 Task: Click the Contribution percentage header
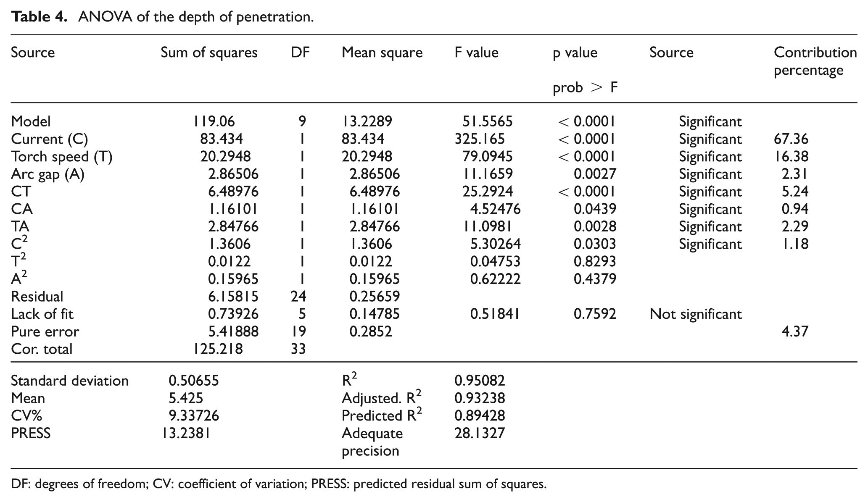[x=815, y=61]
